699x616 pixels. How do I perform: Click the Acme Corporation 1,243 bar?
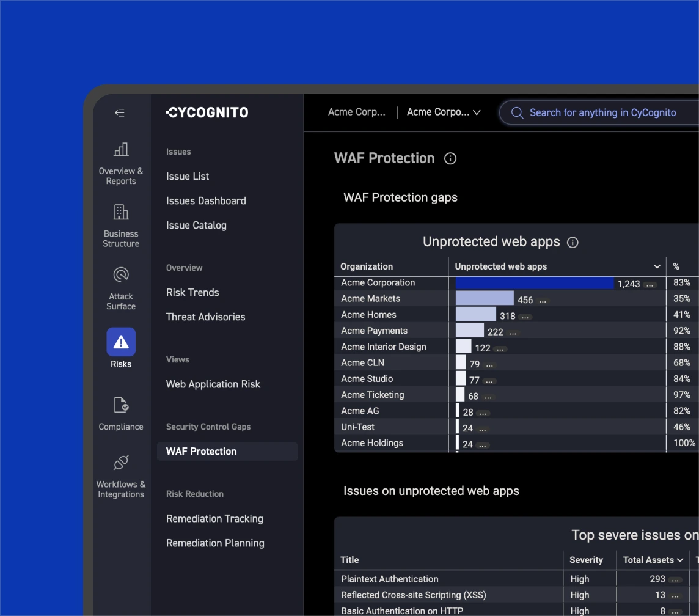pos(535,283)
